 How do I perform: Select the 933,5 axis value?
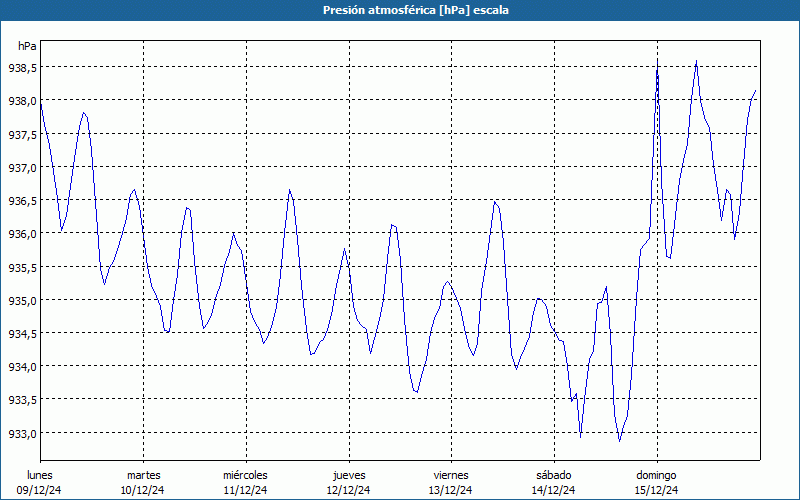pos(22,399)
